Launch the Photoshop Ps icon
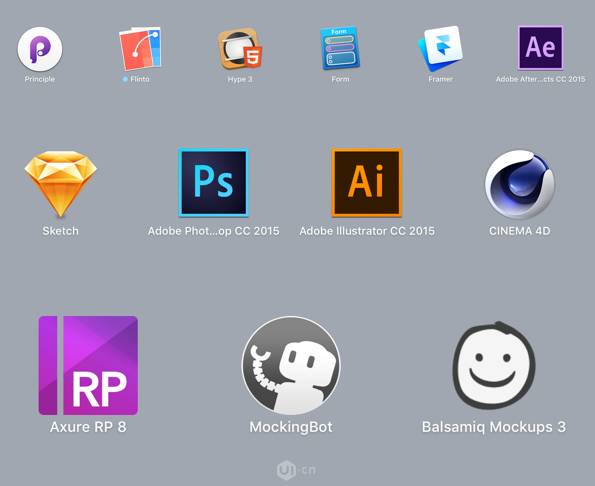This screenshot has width=595, height=486. click(213, 183)
